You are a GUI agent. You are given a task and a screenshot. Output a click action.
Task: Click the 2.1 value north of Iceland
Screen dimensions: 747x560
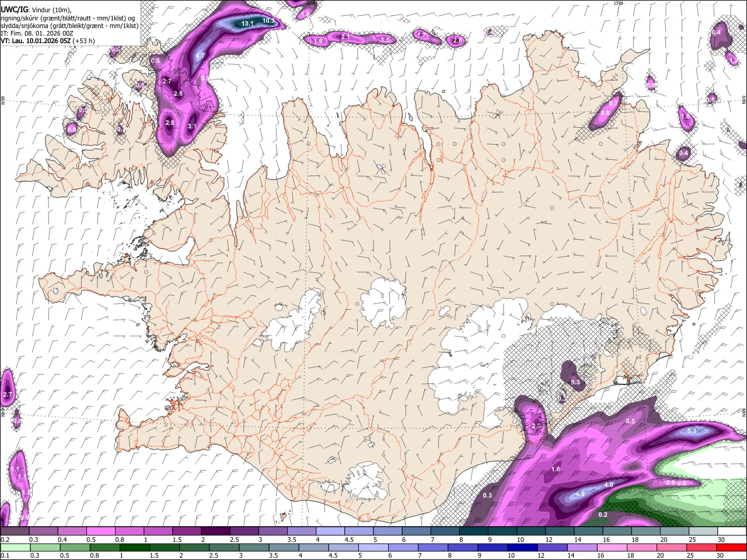[x=345, y=37]
